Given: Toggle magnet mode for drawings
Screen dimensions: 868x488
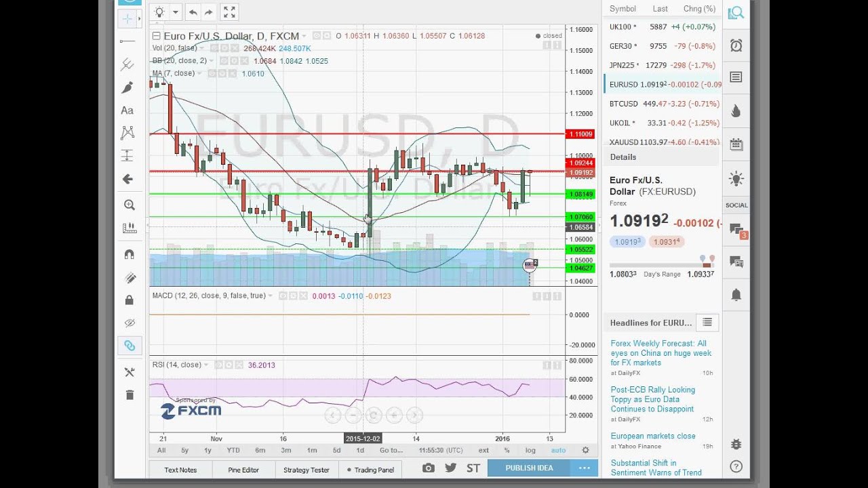Looking at the screenshot, I should [129, 255].
